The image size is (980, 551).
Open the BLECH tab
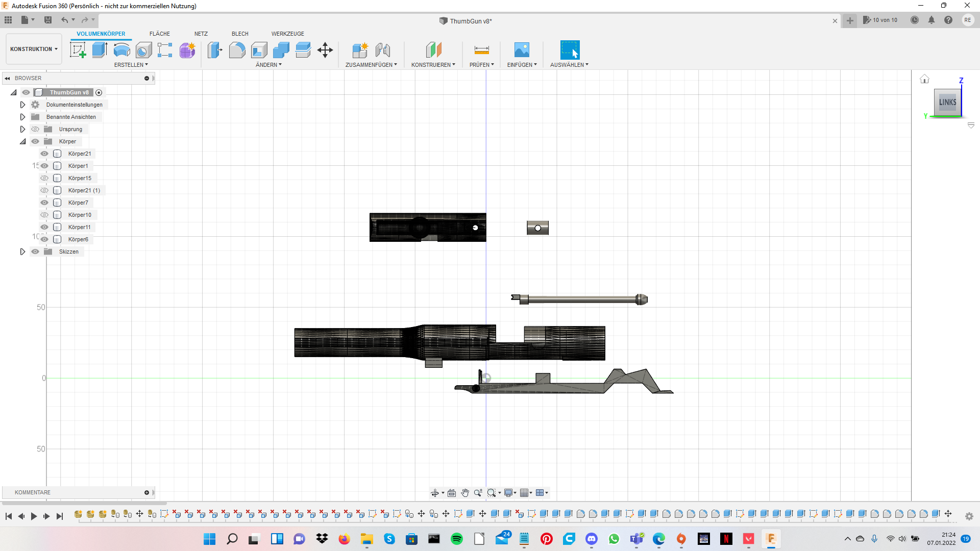click(x=239, y=34)
